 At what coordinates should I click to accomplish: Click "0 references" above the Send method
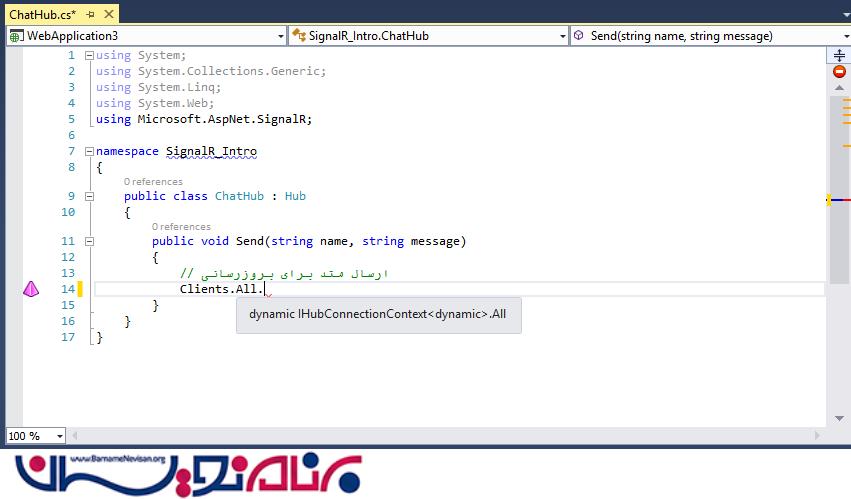[181, 227]
